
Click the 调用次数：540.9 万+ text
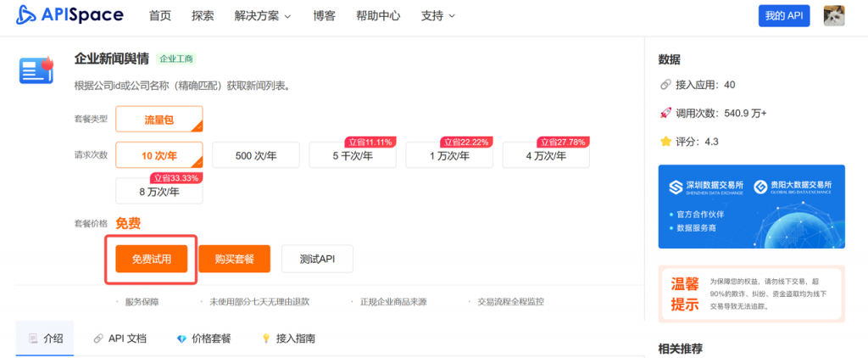click(x=721, y=113)
